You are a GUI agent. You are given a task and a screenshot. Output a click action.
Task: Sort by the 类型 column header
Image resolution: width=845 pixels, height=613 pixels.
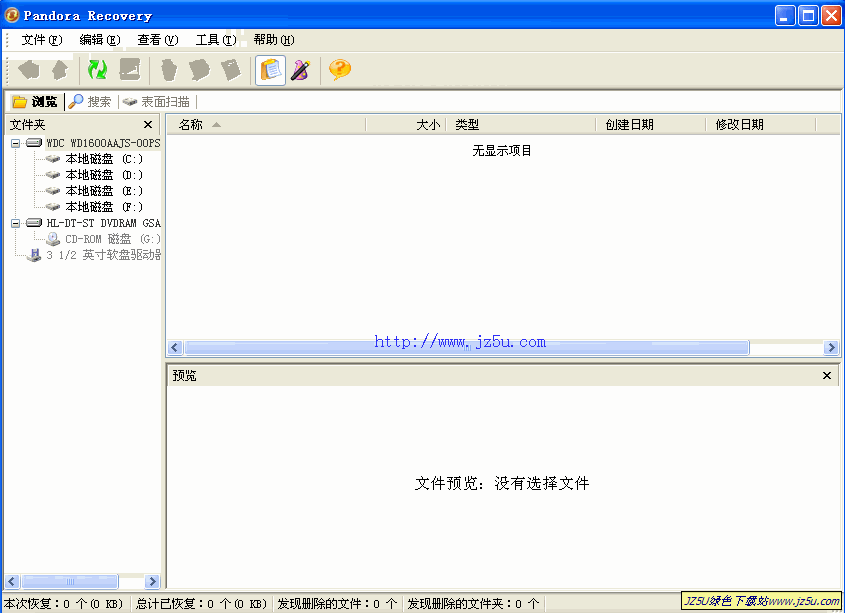(x=521, y=125)
